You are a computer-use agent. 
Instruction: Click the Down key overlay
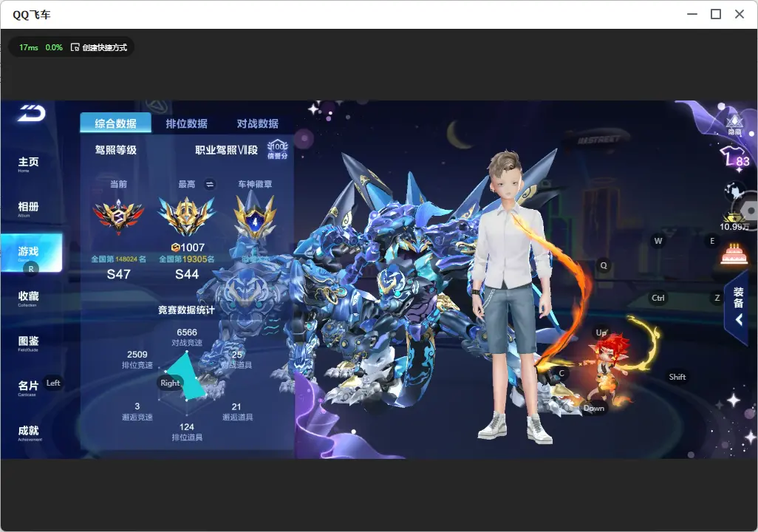pos(594,408)
